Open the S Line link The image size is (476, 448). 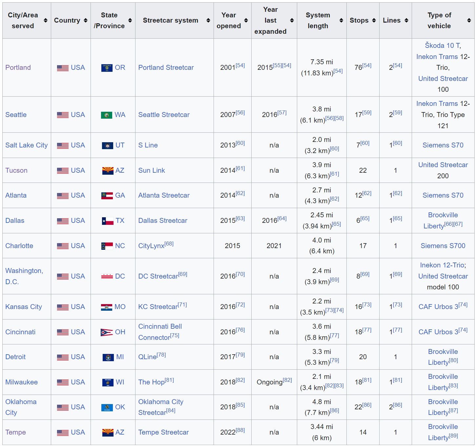(x=148, y=145)
